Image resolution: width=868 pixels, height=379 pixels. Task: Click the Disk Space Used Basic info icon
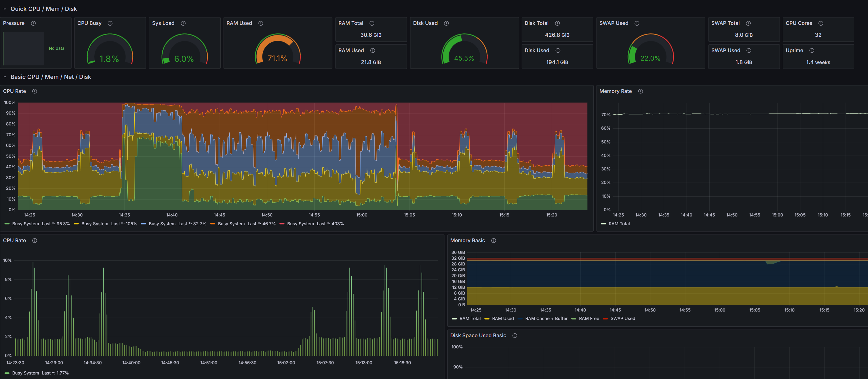(515, 335)
